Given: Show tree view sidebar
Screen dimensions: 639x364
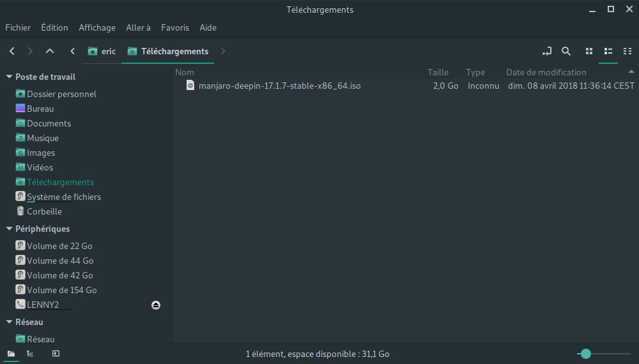Looking at the screenshot, I should 30,354.
